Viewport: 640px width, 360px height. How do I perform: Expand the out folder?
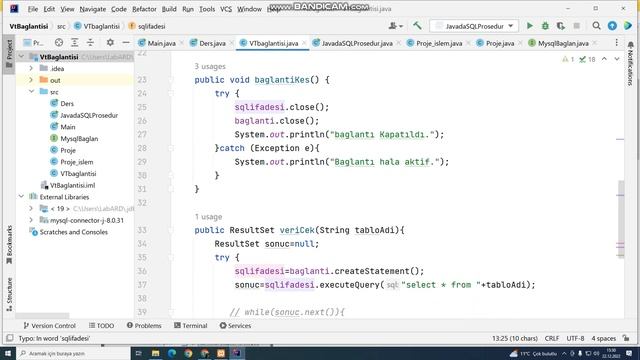coord(31,80)
